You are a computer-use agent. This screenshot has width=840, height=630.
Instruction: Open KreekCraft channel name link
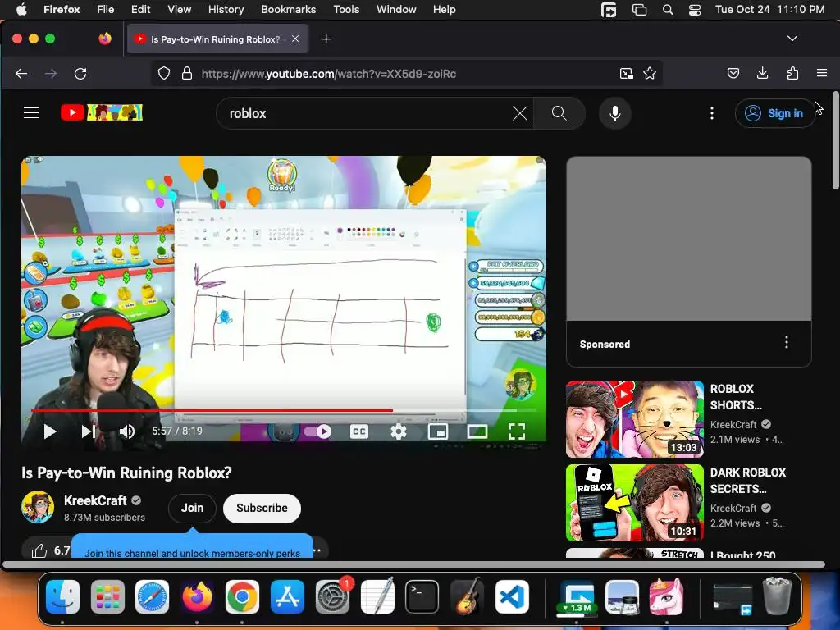(x=95, y=500)
